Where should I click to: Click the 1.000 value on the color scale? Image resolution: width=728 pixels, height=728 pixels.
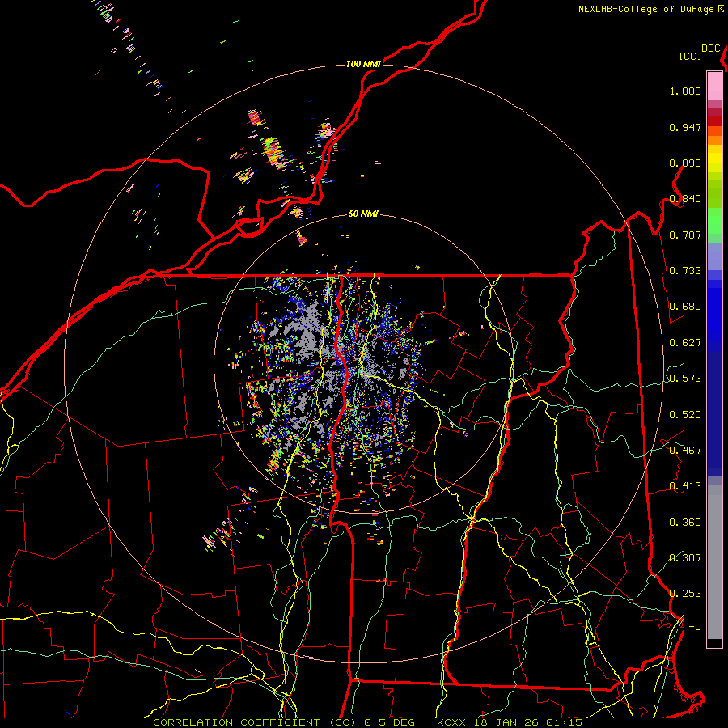pyautogui.click(x=685, y=91)
